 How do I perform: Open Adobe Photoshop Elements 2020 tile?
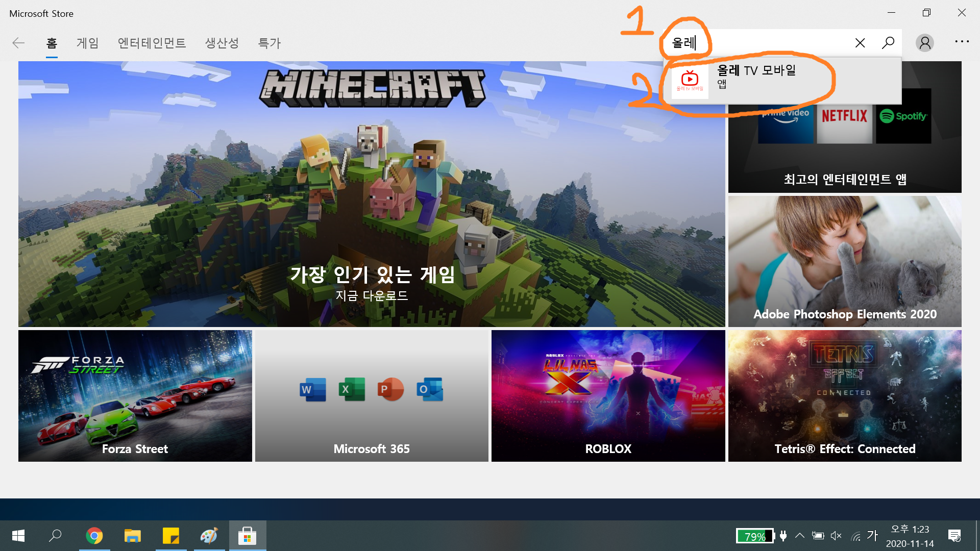(845, 262)
